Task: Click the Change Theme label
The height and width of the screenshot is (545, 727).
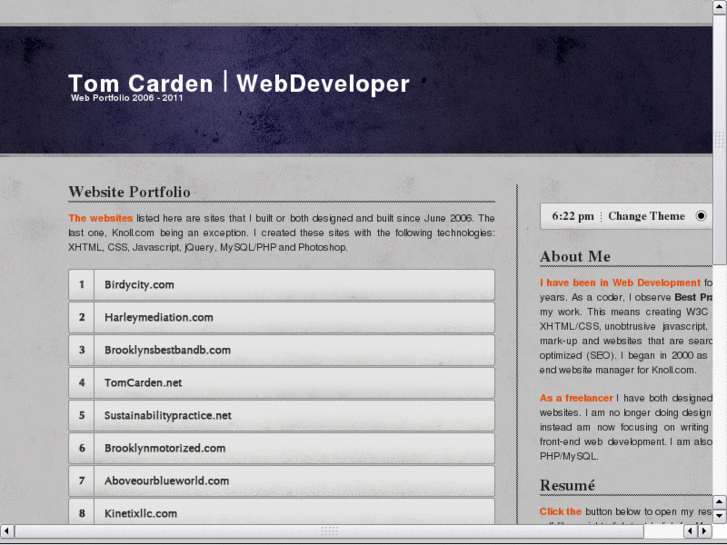Action: [x=646, y=216]
